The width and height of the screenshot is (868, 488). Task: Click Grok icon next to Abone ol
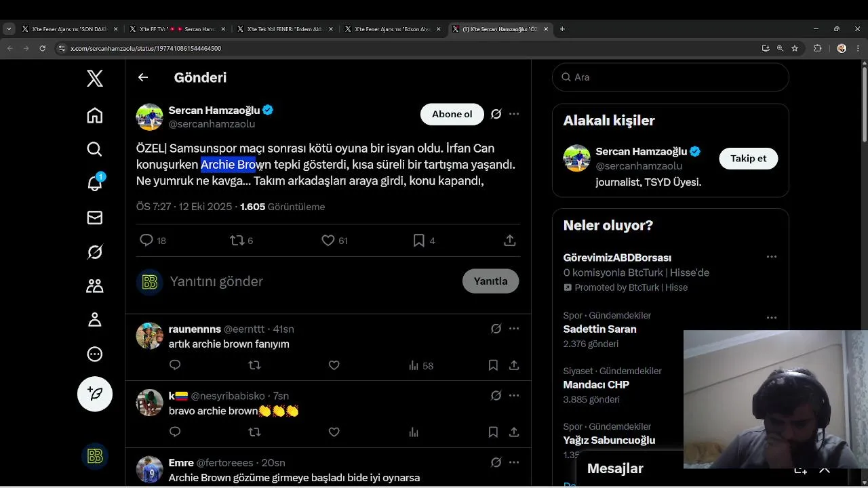coord(496,115)
